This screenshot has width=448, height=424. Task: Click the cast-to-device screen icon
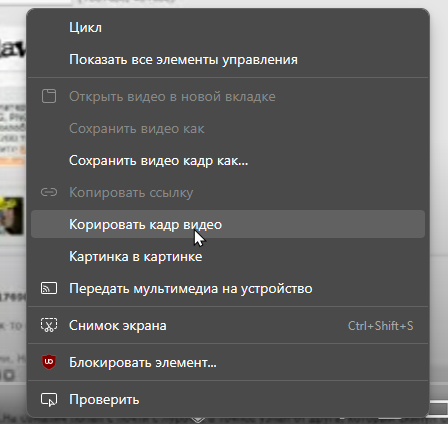pos(49,288)
